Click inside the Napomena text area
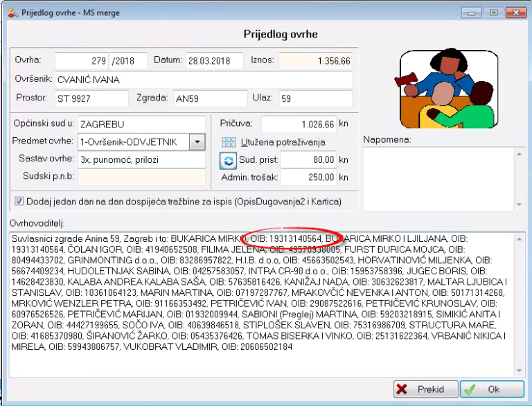 point(436,178)
